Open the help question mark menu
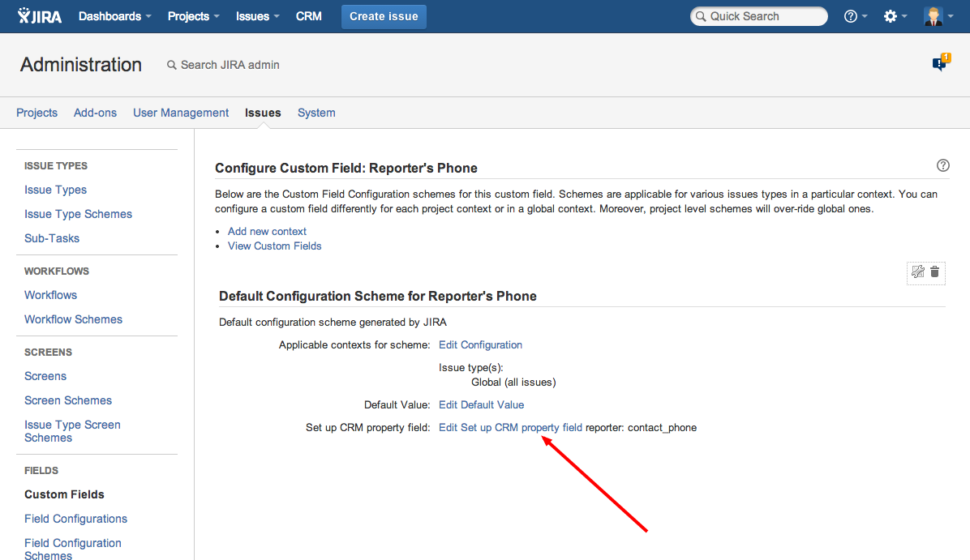 pyautogui.click(x=856, y=16)
